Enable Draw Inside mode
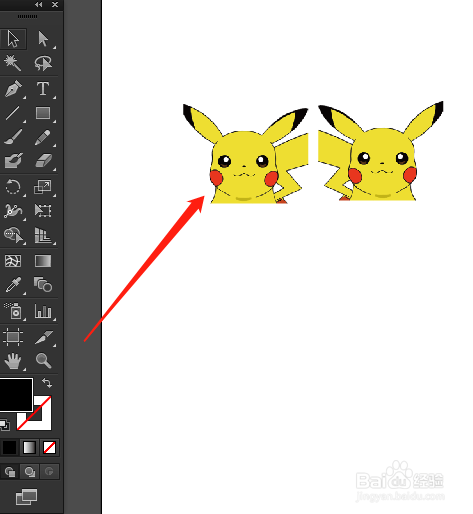Viewport: 473px width, 514px height. tap(49, 472)
